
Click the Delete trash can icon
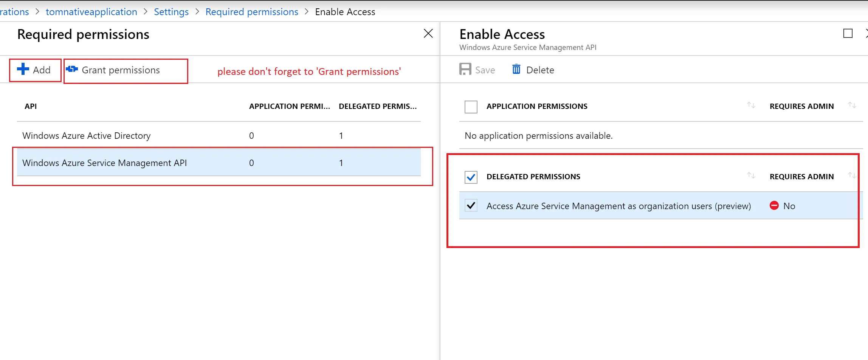(x=516, y=70)
